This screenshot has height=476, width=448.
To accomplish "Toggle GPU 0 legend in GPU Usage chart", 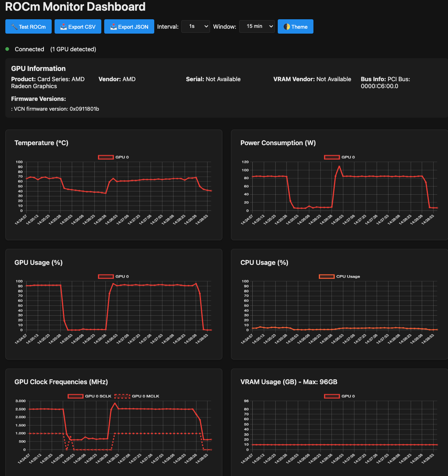I will (x=114, y=276).
